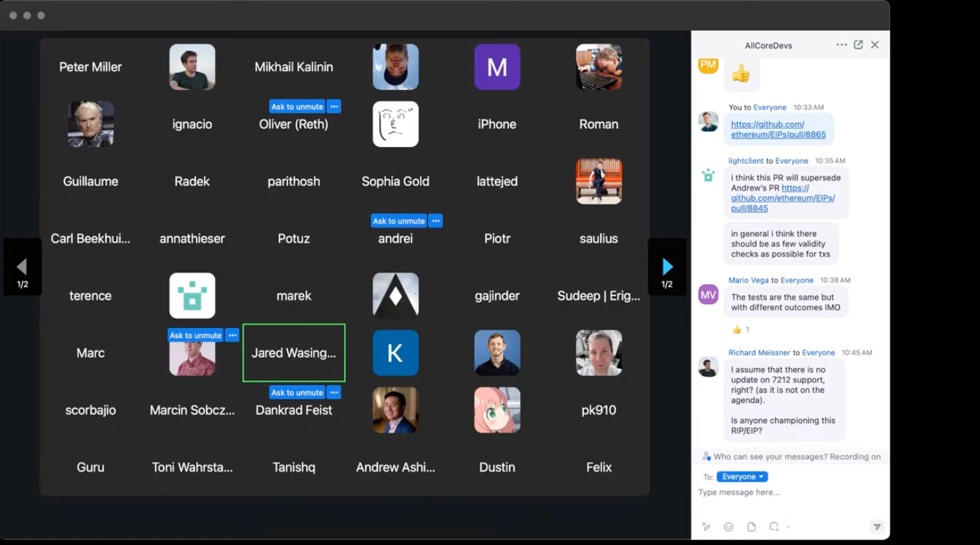Click the Type message here field
The width and height of the screenshot is (980, 545).
coord(785,492)
